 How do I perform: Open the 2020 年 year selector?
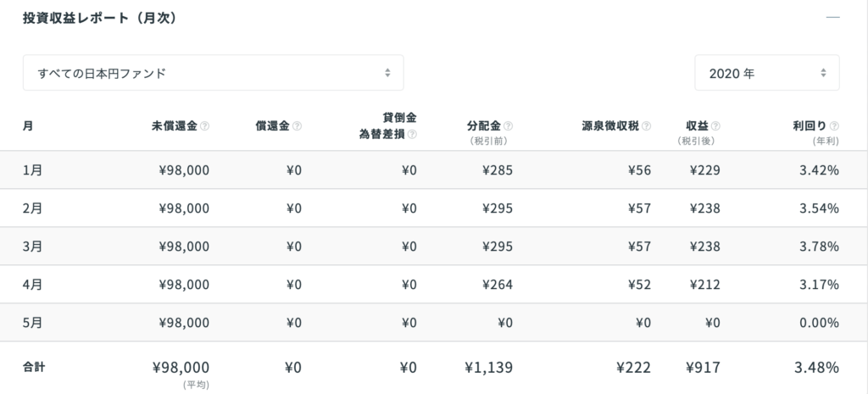[x=766, y=73]
